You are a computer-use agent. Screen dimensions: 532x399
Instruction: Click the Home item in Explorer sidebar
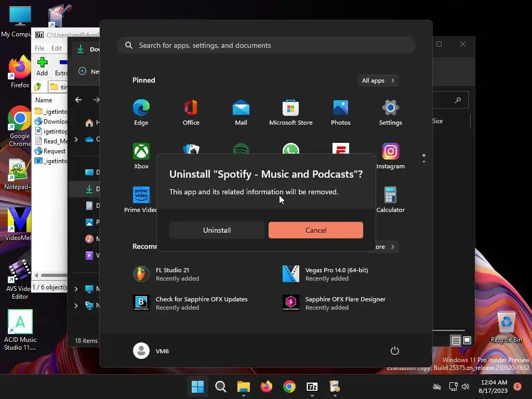click(91, 123)
